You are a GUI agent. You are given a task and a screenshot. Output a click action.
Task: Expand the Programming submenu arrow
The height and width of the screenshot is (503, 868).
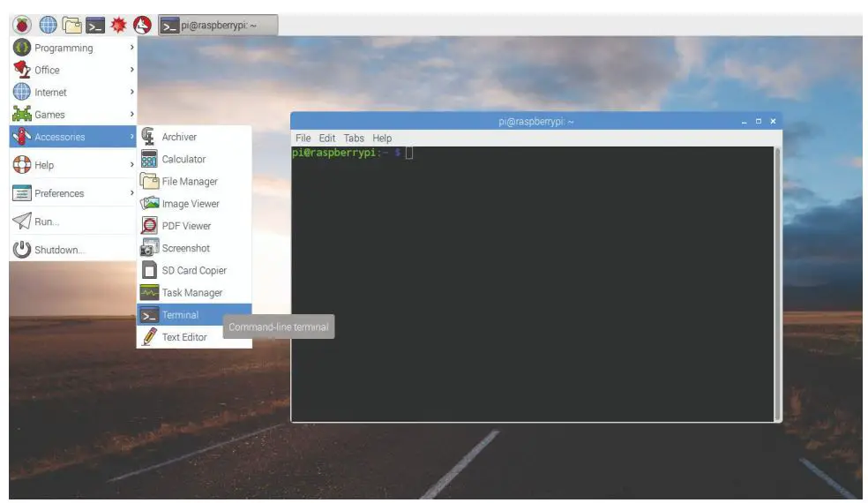click(131, 48)
